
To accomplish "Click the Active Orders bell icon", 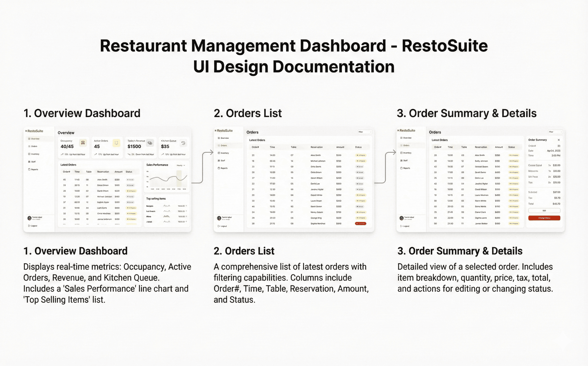I will coord(116,143).
